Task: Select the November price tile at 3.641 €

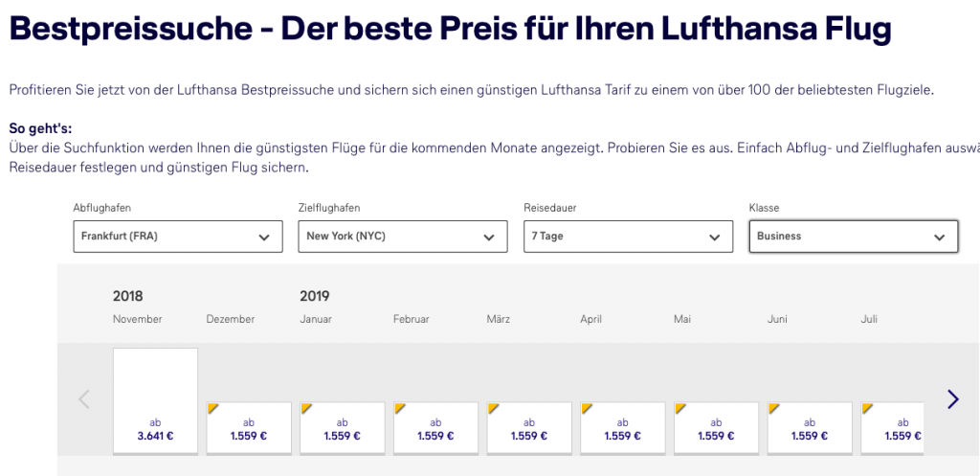Action: (x=155, y=400)
